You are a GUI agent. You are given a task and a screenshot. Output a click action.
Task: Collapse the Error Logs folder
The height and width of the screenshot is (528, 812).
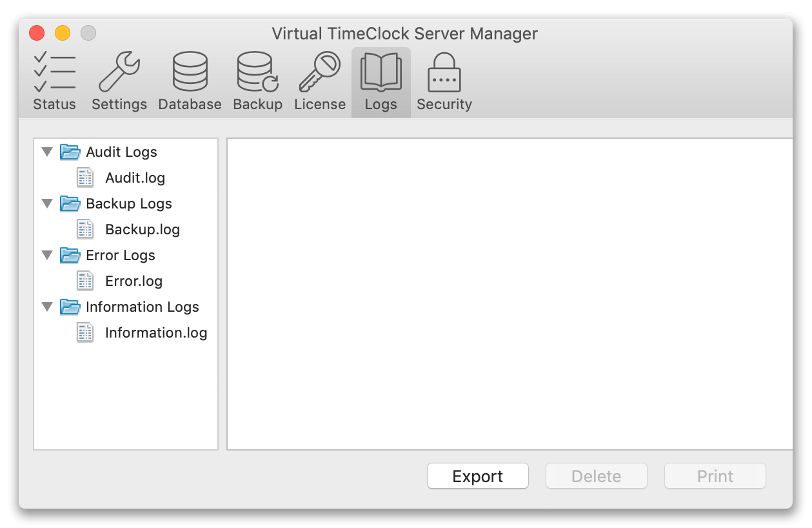click(46, 255)
